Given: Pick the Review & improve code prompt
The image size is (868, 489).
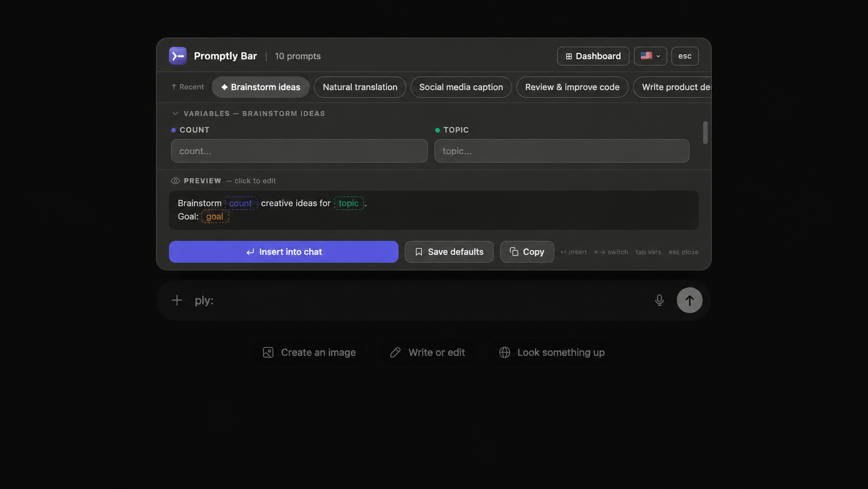Looking at the screenshot, I should (x=572, y=87).
